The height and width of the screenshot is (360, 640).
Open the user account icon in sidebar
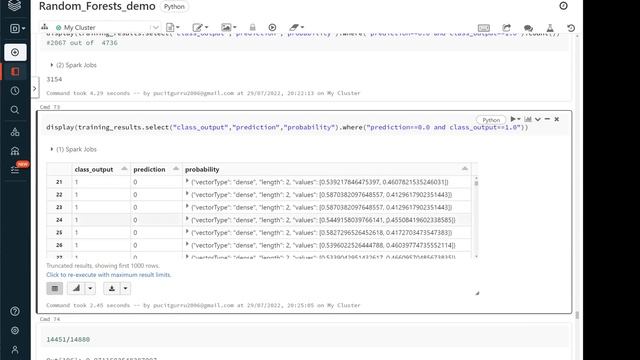coord(15,350)
